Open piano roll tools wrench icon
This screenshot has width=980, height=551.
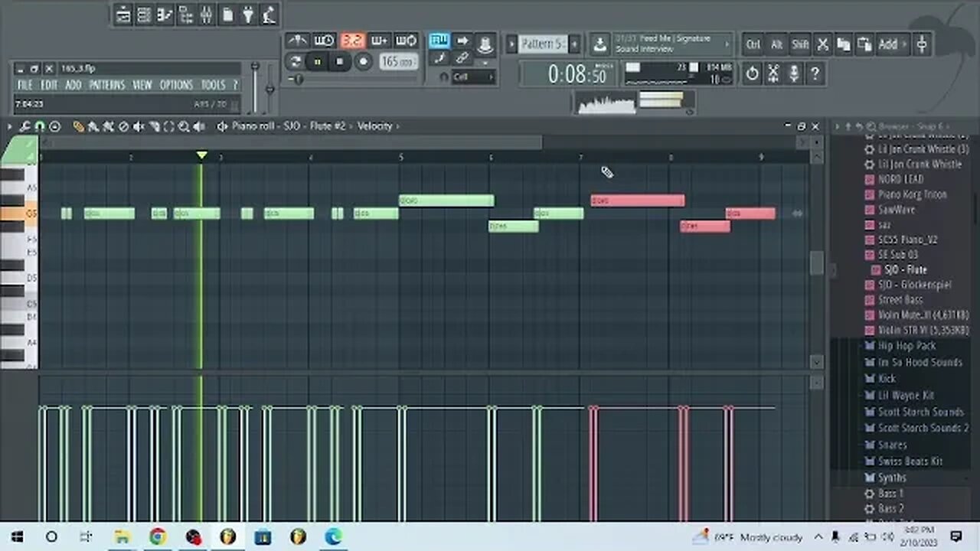coord(24,126)
